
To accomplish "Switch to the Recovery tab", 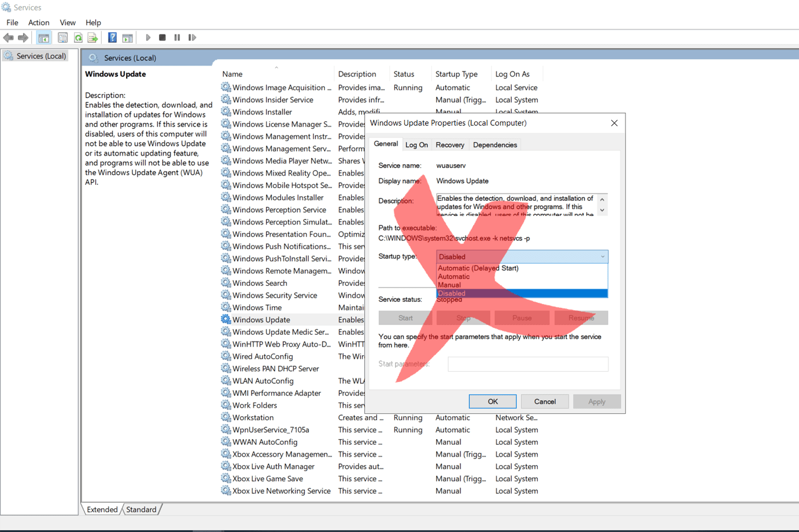I will [450, 145].
